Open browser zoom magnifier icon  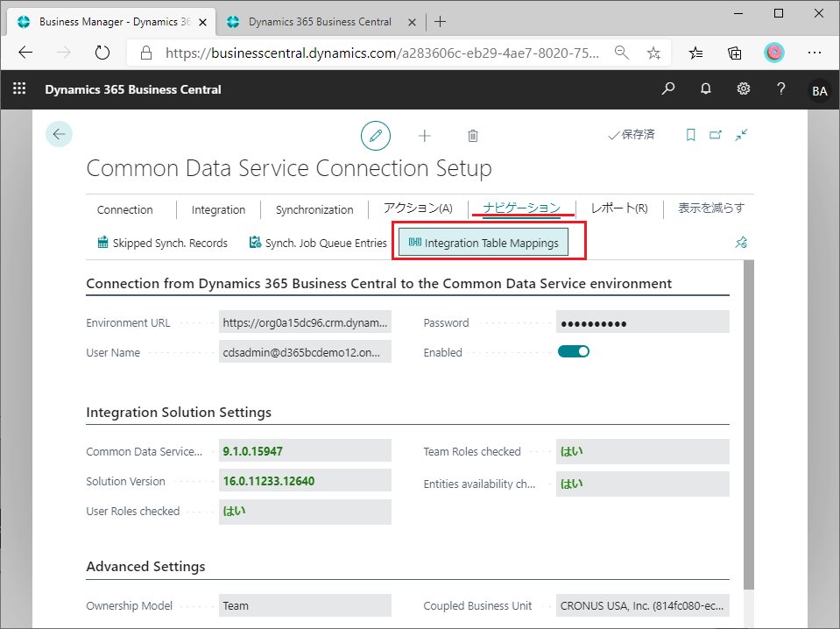pyautogui.click(x=621, y=53)
